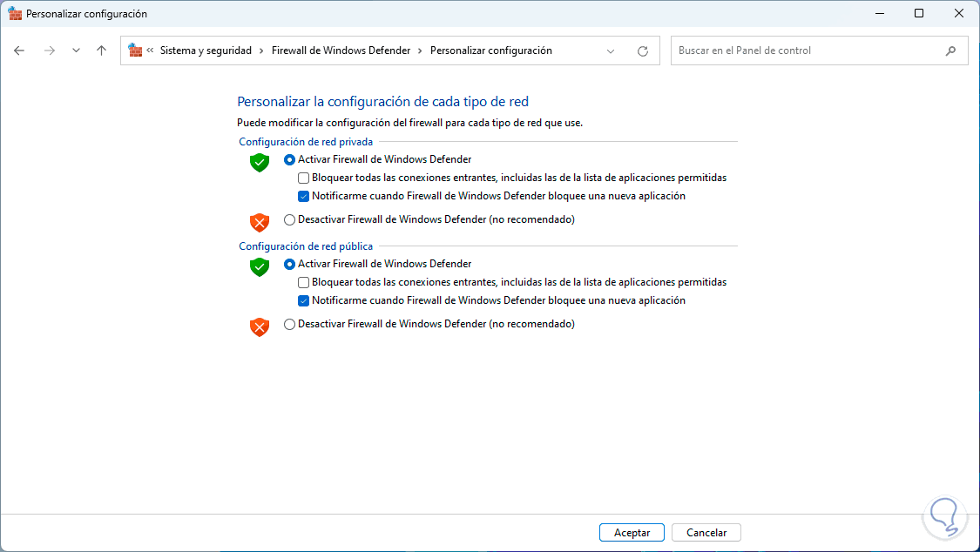Viewport: 980px width, 552px height.
Task: Click Personalizar configuración breadcrumb
Action: [490, 50]
